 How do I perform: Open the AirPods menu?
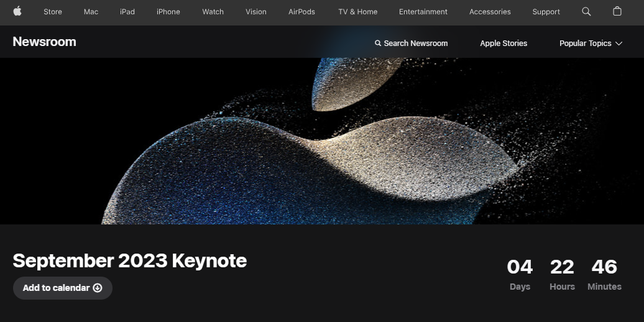point(301,12)
